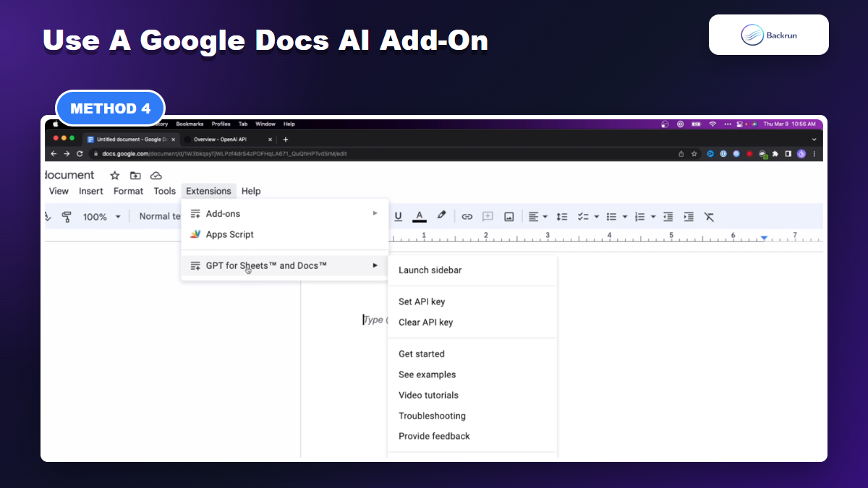Screen dimensions: 868x488
Task: Toggle underline formatting
Action: (398, 216)
